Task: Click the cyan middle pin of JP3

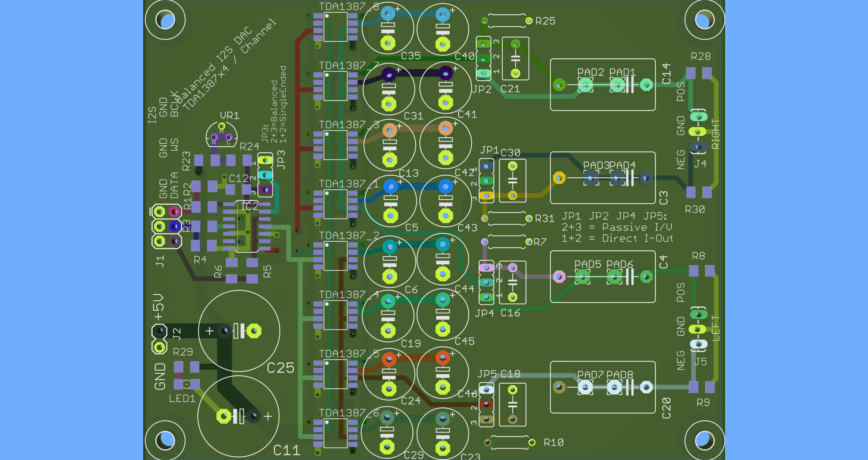Action: 266,175
